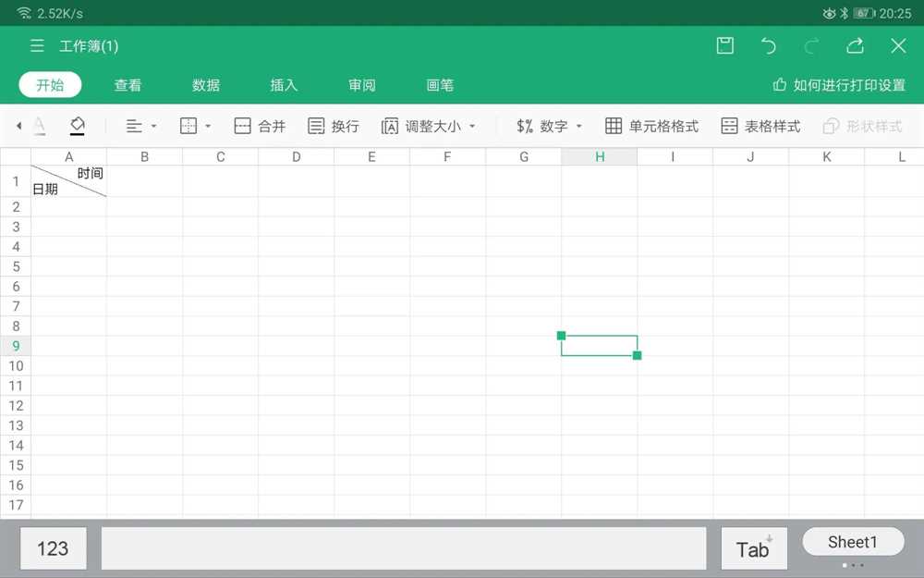Viewport: 924px width, 578px height.
Task: Open cell format (单元格格式) settings
Action: (651, 127)
